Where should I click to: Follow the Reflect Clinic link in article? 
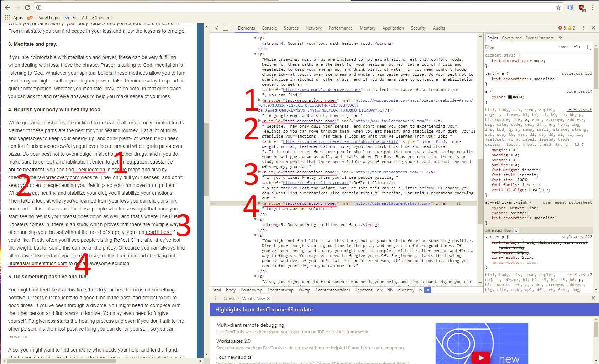pos(128,240)
